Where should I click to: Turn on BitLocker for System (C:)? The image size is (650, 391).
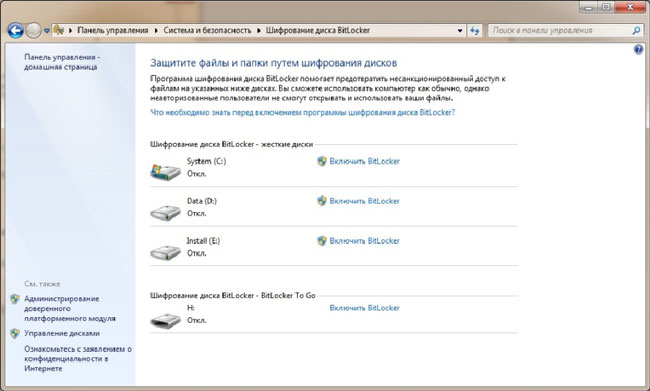click(364, 161)
